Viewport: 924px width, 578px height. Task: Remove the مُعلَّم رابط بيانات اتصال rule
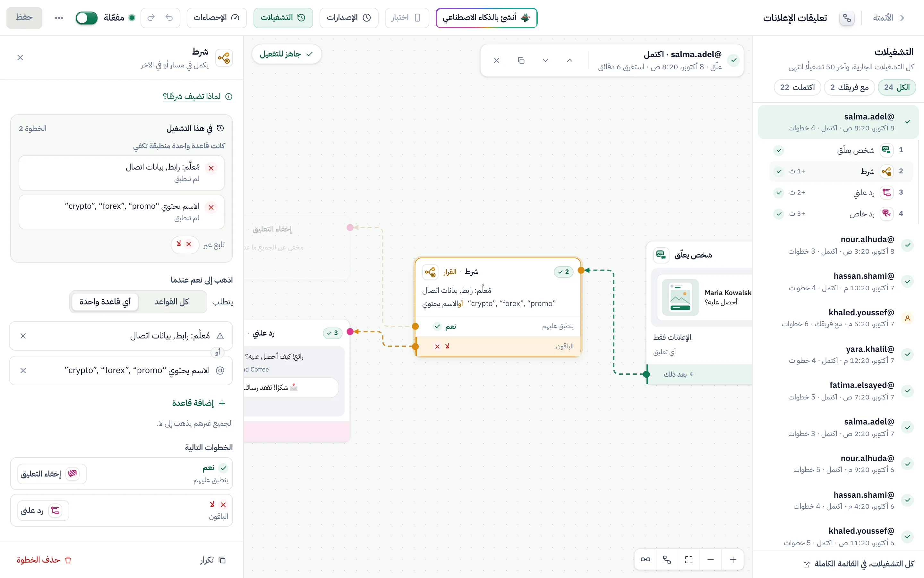[23, 336]
